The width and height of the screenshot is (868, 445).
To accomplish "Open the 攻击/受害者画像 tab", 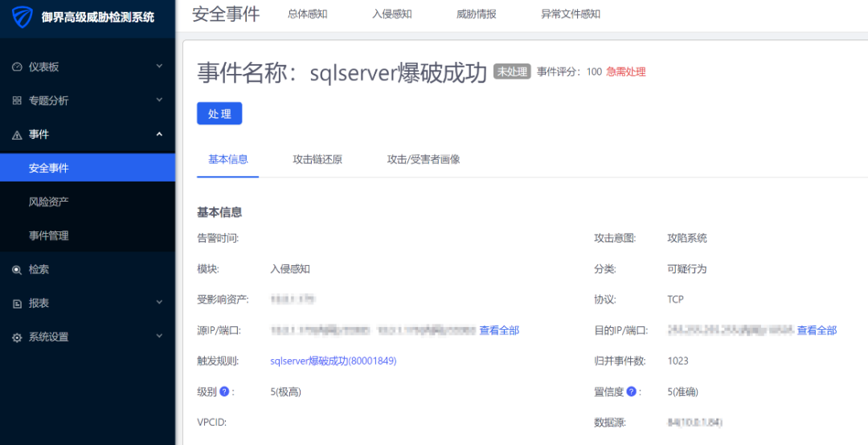I will click(424, 159).
